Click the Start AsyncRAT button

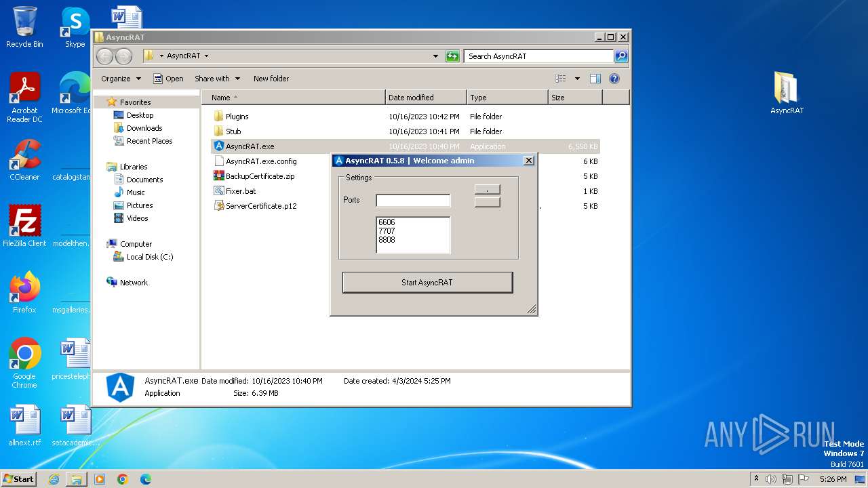pos(427,283)
